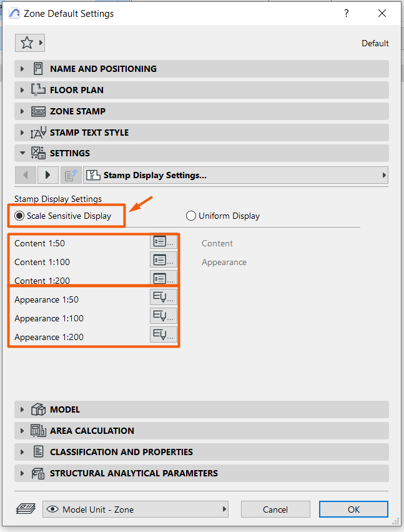404x532 pixels.
Task: Collapse the SETTINGS panel
Action: tap(201, 153)
